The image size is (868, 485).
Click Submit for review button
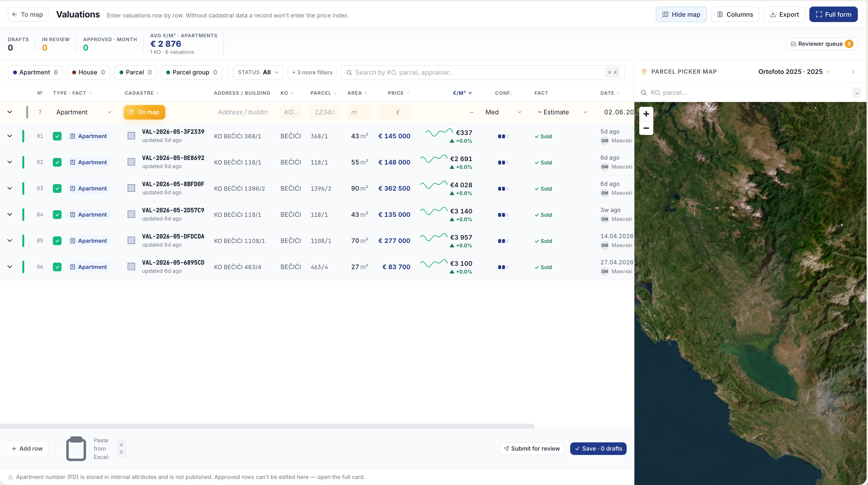click(x=531, y=449)
